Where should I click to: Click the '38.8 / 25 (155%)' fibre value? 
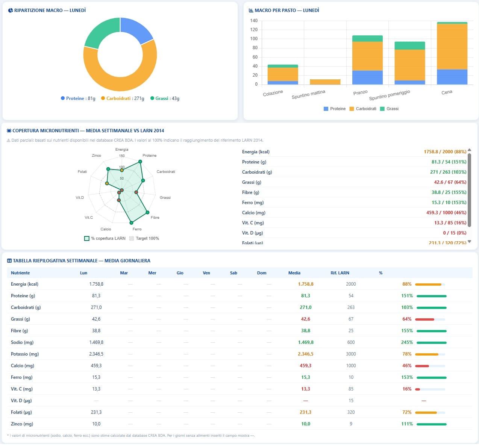coord(449,192)
